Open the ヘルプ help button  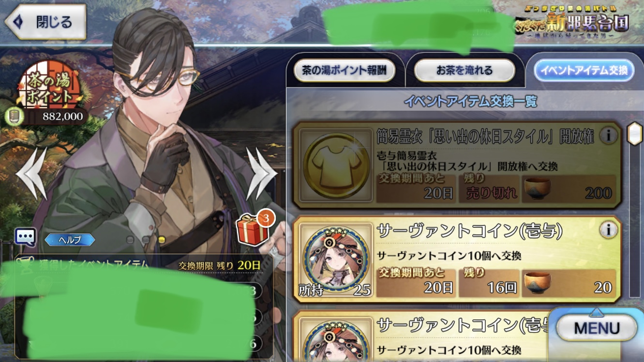point(70,240)
